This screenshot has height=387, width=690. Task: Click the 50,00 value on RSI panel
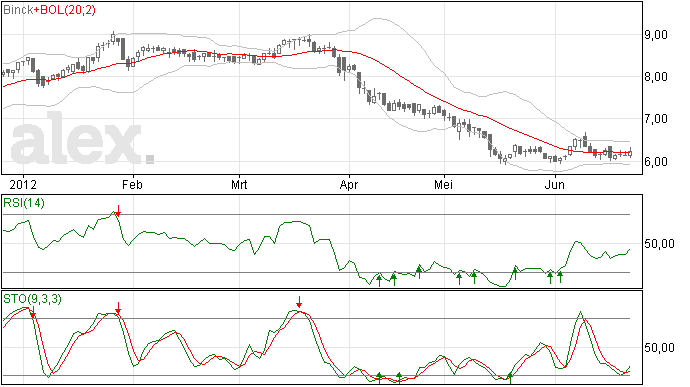click(x=659, y=243)
